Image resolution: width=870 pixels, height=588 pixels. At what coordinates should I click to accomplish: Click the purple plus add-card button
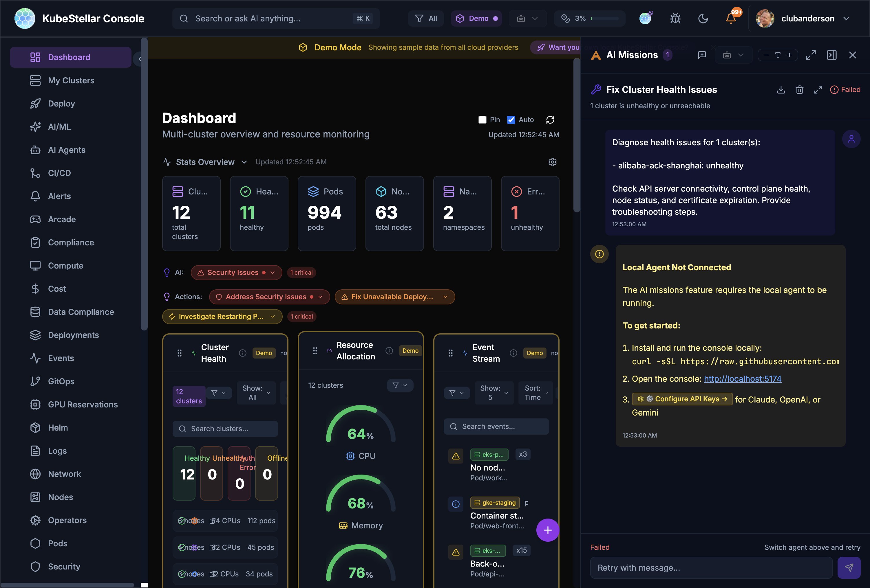547,530
